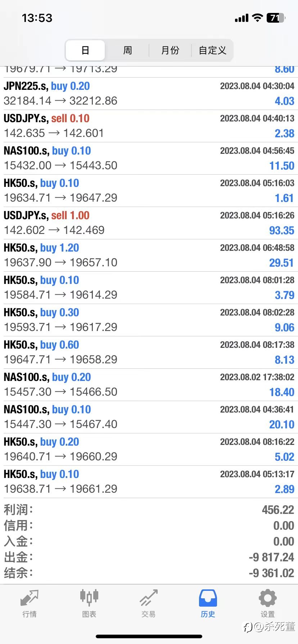Switch to the 自定义 custom period tab
This screenshot has width=298, height=644.
[x=212, y=50]
